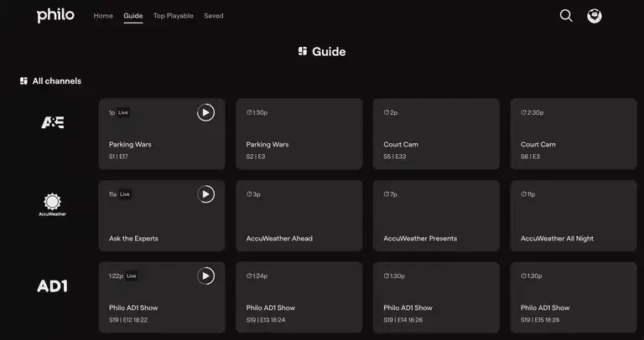
Task: Click the AccuWeather channel logo
Action: (x=52, y=204)
